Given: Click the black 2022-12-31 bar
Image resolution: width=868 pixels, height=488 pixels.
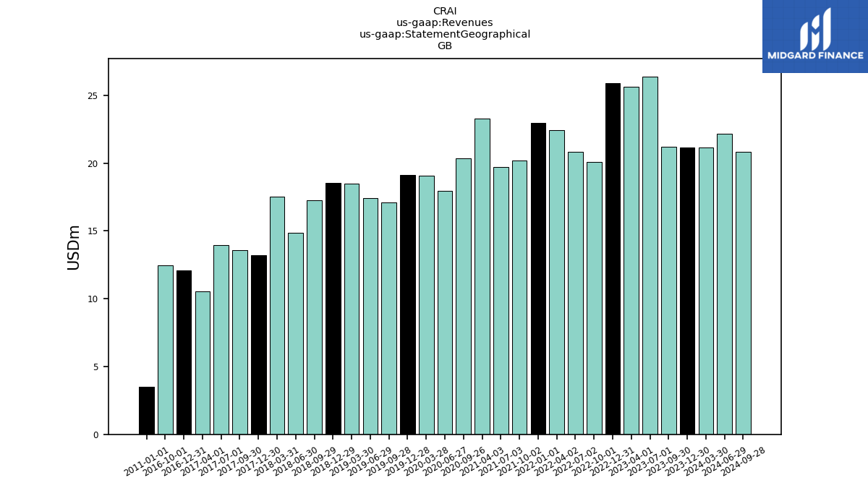Looking at the screenshot, I should click(x=613, y=259).
